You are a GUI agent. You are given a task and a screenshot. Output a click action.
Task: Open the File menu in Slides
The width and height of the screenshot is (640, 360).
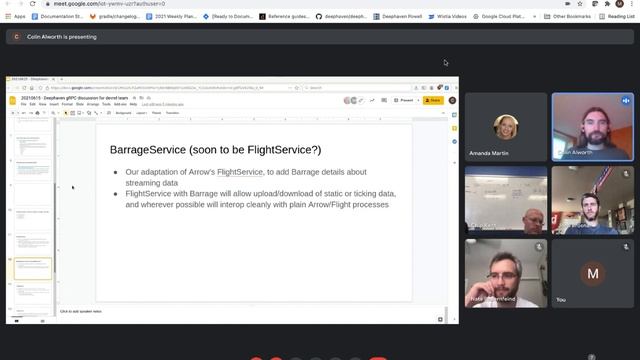(x=24, y=104)
